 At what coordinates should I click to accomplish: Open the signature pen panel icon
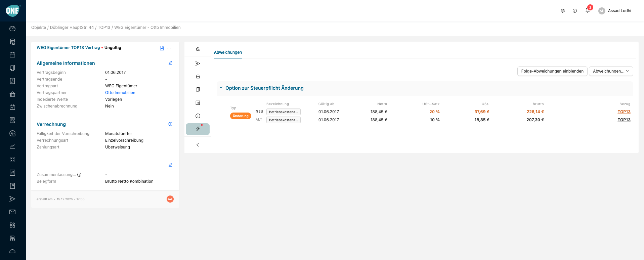(198, 49)
